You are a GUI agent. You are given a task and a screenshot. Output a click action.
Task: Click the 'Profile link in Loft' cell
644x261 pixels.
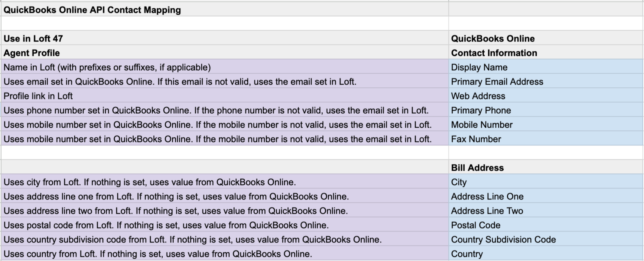pos(225,96)
